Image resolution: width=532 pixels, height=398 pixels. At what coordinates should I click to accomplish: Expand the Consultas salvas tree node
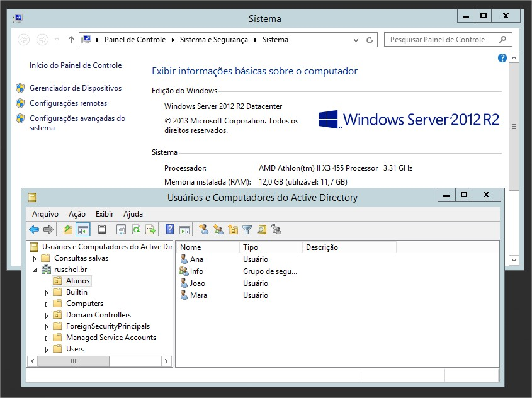point(35,259)
